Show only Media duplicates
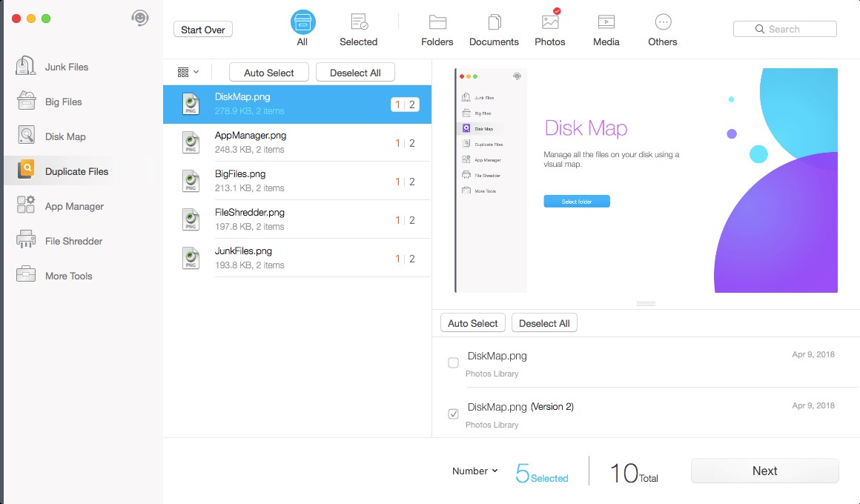This screenshot has height=504, width=860. pos(606,28)
